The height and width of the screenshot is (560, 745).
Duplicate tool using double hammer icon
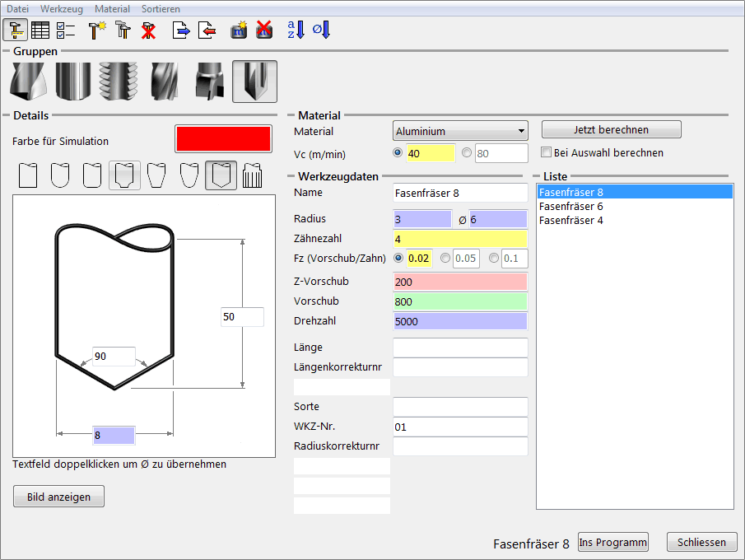123,30
